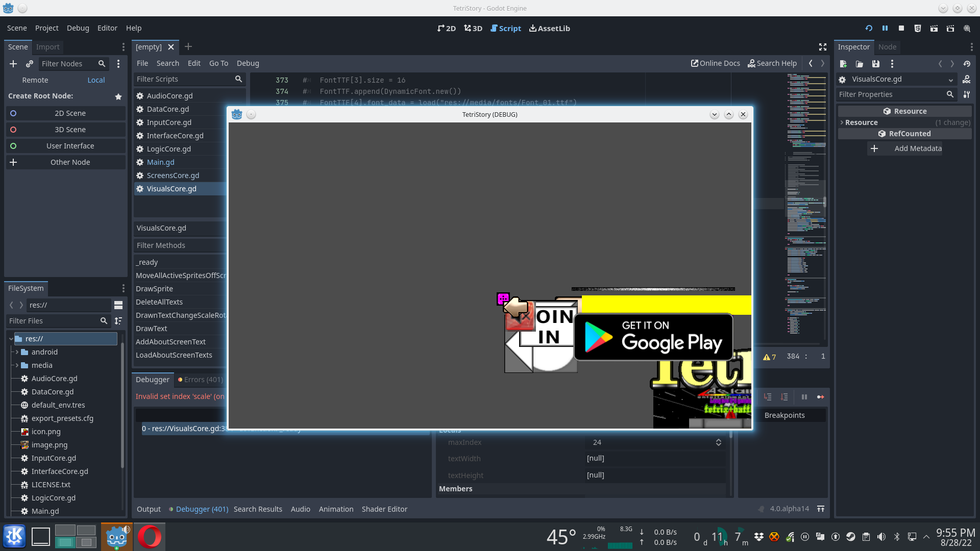
Task: Reload the running scene
Action: [869, 28]
